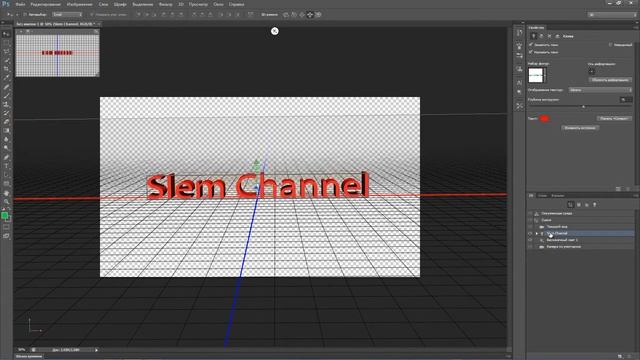
Task: Filter 3D panel by whole scene
Action: tap(571, 204)
